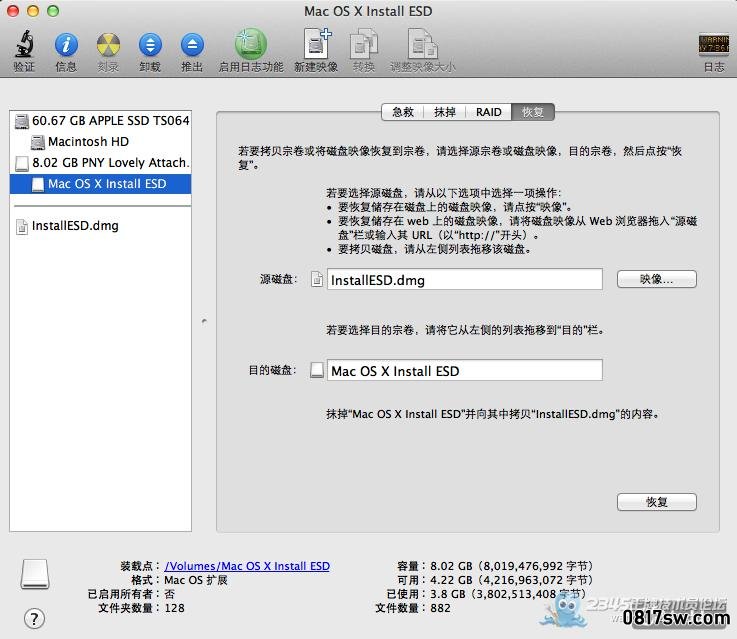Click the file count 882 value
This screenshot has height=639, width=737.
[440, 608]
